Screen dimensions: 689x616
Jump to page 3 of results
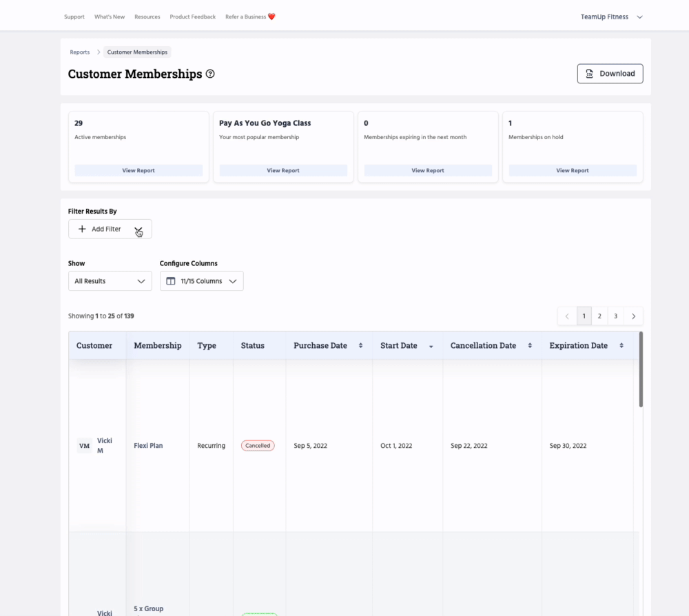tap(616, 316)
